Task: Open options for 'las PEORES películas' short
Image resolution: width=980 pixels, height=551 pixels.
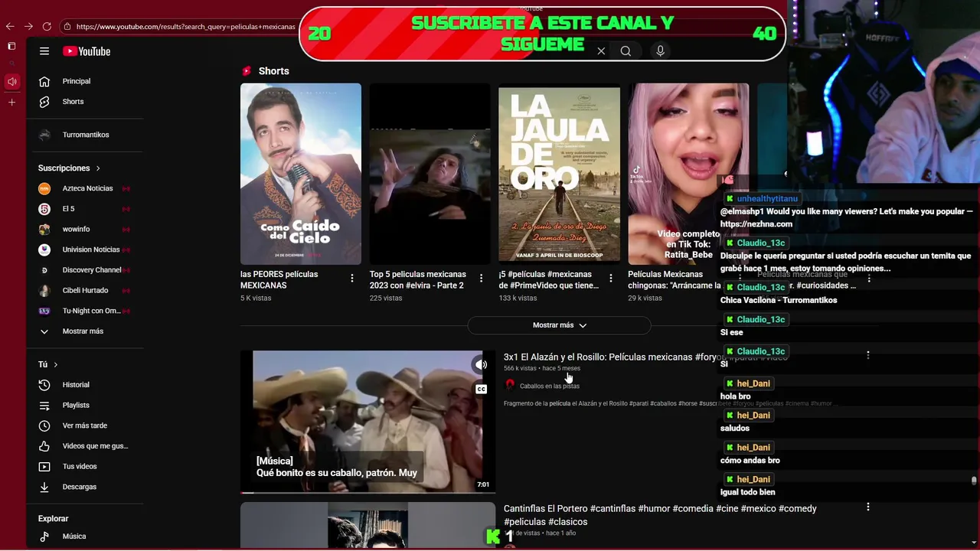Action: point(352,278)
